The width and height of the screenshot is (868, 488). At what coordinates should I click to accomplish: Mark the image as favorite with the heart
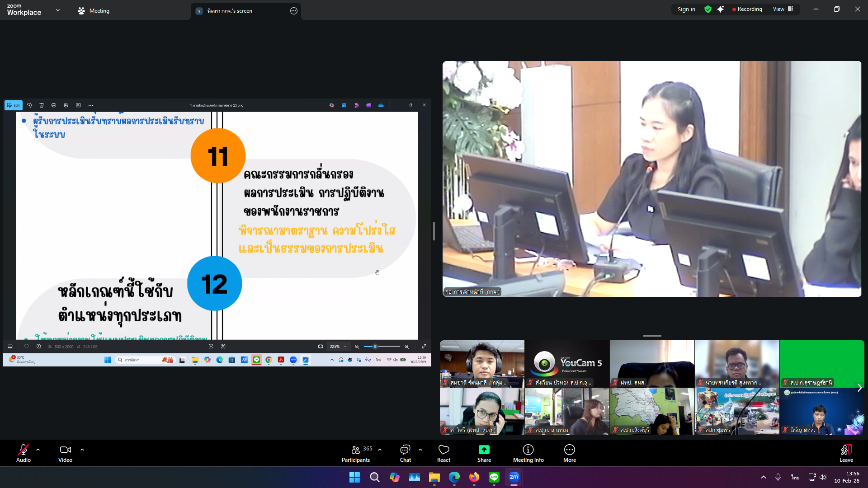(x=27, y=346)
